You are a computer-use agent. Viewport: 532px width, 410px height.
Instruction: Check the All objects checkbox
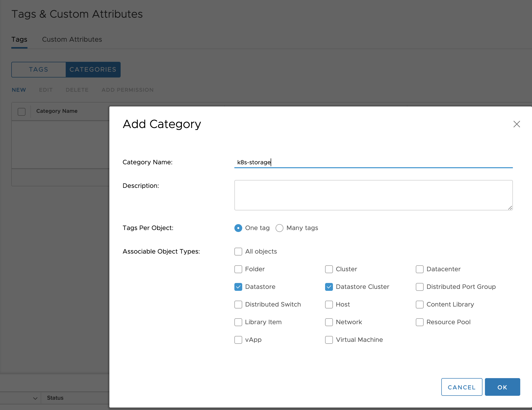click(238, 252)
